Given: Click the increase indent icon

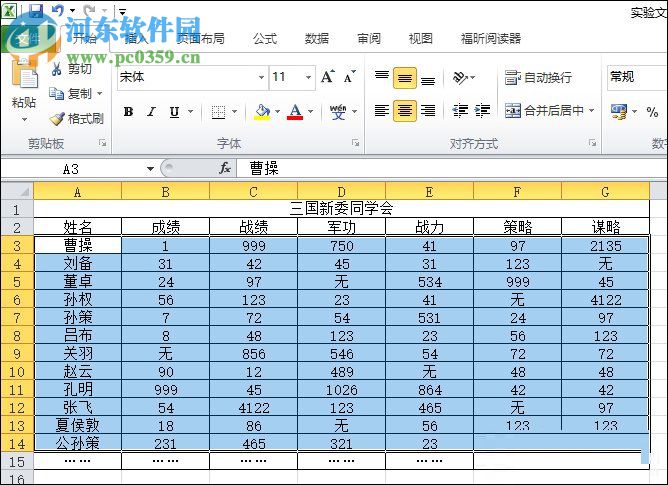Looking at the screenshot, I should pyautogui.click(x=482, y=111).
